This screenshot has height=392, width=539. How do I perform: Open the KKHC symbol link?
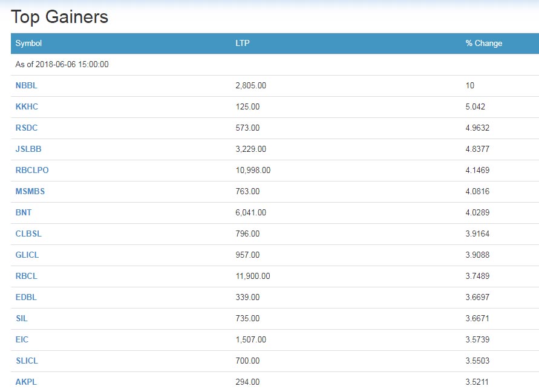[27, 106]
